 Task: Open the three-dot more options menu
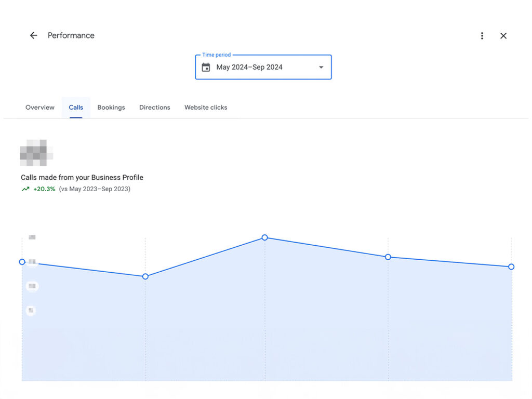(x=482, y=36)
